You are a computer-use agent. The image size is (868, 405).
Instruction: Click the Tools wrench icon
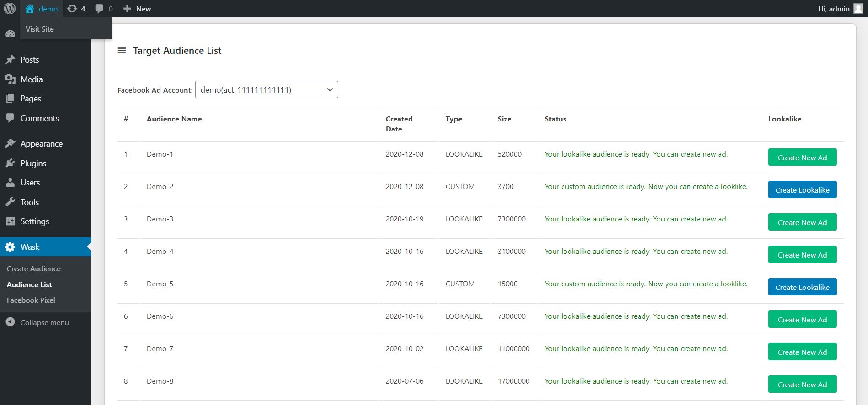coord(10,202)
